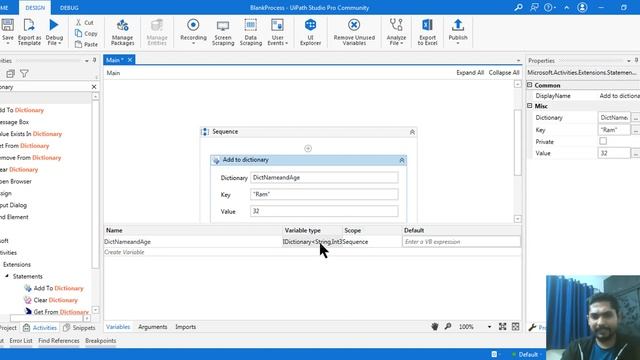
Task: Open ellipsis editor for Dictionary property
Action: coord(636,118)
